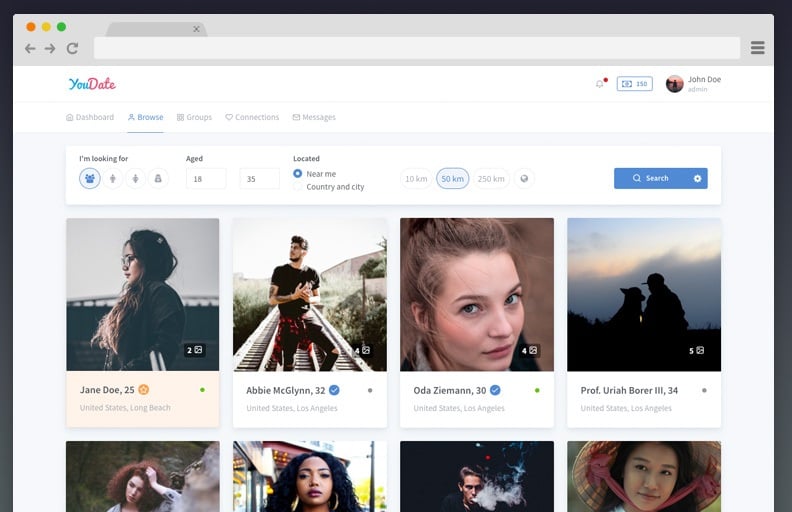
Task: Open search settings gear icon
Action: (x=698, y=179)
